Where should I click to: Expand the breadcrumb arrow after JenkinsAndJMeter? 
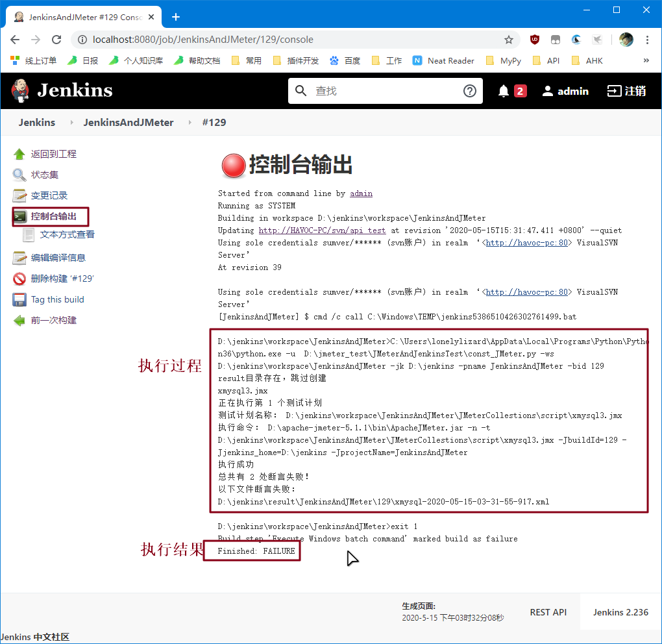[190, 123]
